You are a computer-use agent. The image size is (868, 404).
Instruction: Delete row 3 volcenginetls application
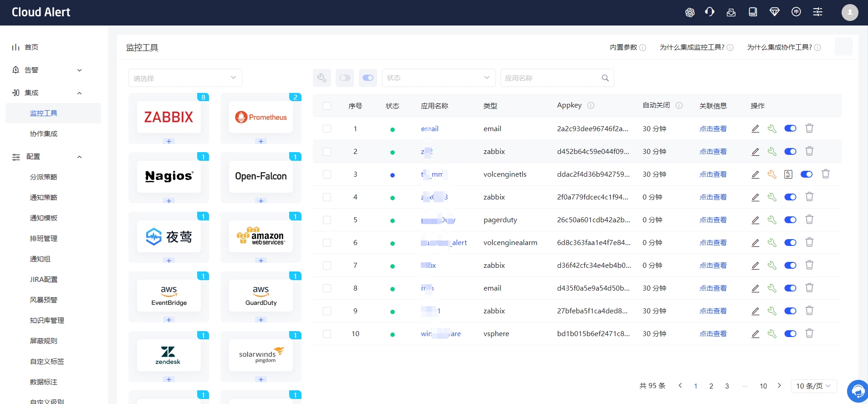click(x=826, y=174)
